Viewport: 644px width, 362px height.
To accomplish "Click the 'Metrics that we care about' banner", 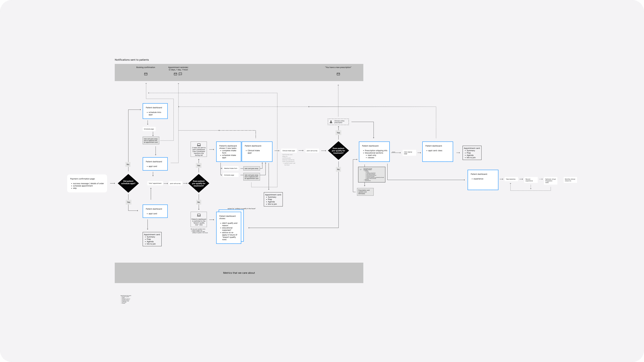I will [239, 273].
